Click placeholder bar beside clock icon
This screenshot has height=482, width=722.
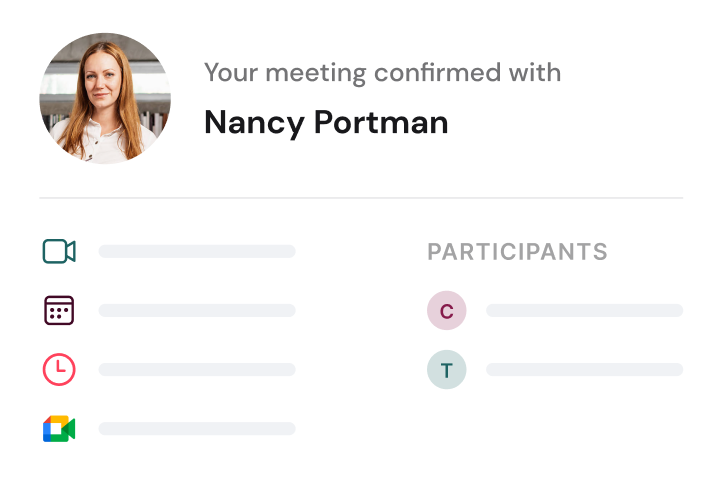197,369
